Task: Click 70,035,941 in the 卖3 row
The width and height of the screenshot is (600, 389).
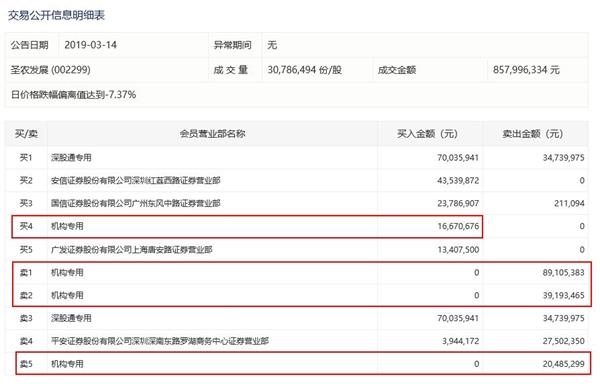Action: (458, 318)
